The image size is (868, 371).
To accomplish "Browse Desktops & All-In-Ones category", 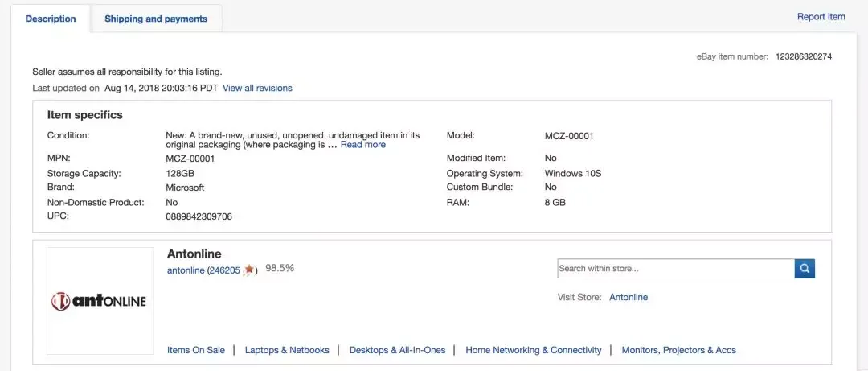I will (398, 350).
